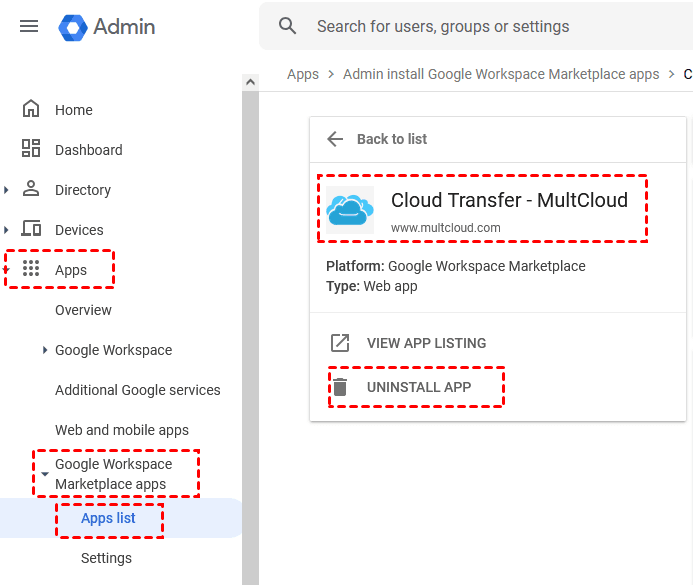Expand the Directory section arrow

coord(8,190)
